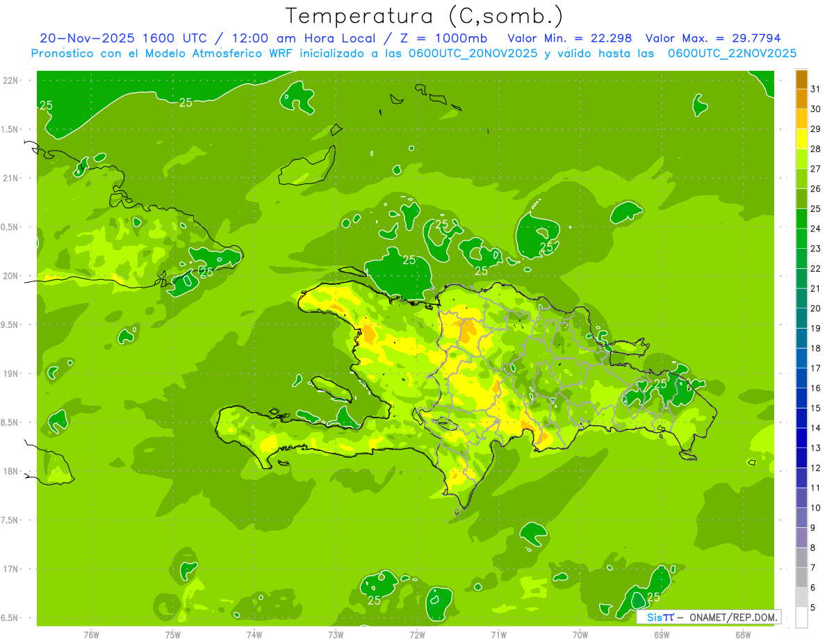Click the legend swatch between 26 and 27

tap(801, 179)
